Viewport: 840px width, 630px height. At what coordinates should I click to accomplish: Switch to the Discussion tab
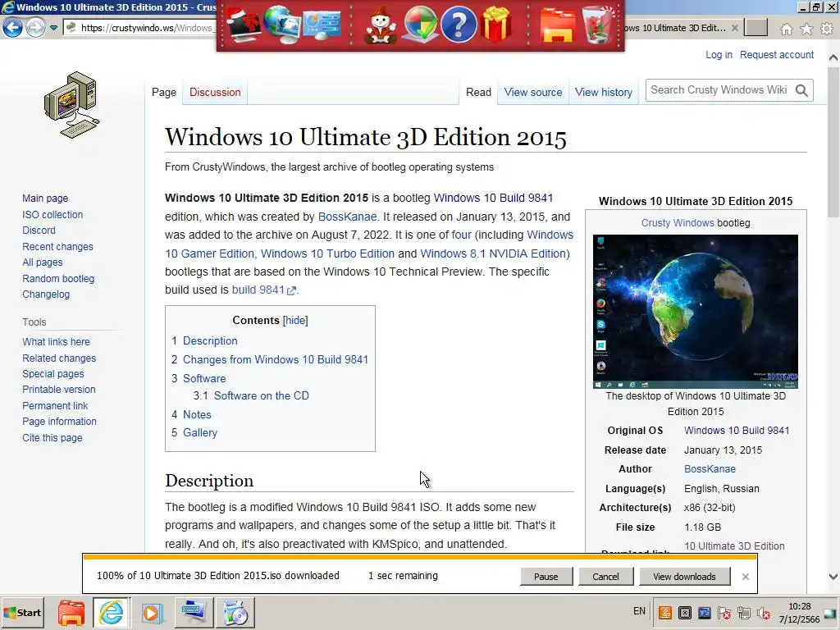(x=215, y=92)
